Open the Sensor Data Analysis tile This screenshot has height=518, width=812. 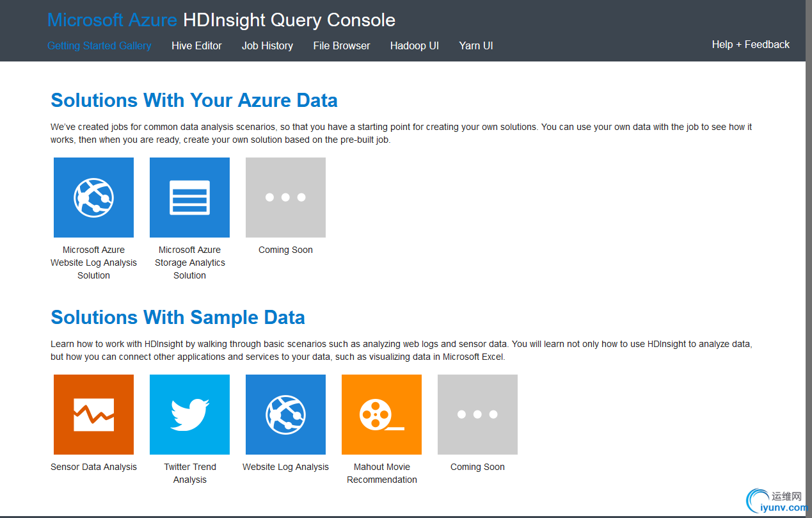point(93,414)
